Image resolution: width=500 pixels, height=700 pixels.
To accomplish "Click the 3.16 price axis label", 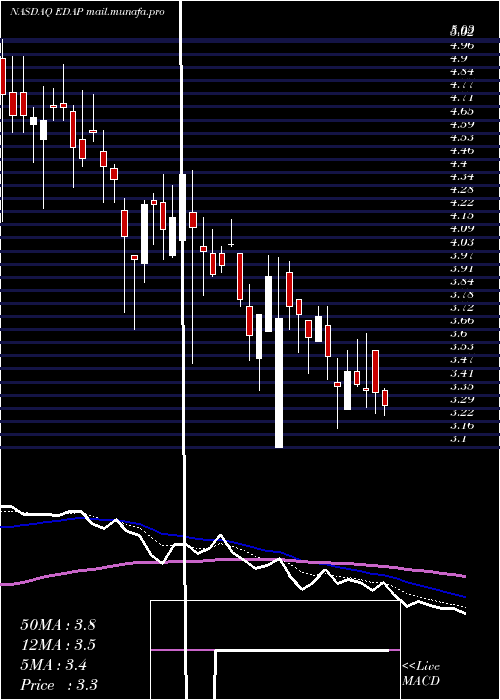I will pos(462,426).
